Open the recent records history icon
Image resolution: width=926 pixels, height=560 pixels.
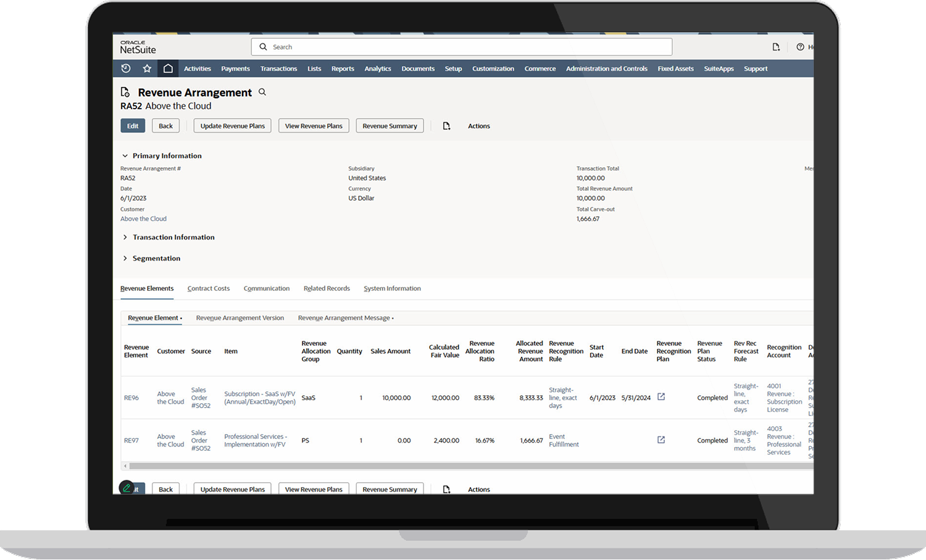[x=125, y=68]
